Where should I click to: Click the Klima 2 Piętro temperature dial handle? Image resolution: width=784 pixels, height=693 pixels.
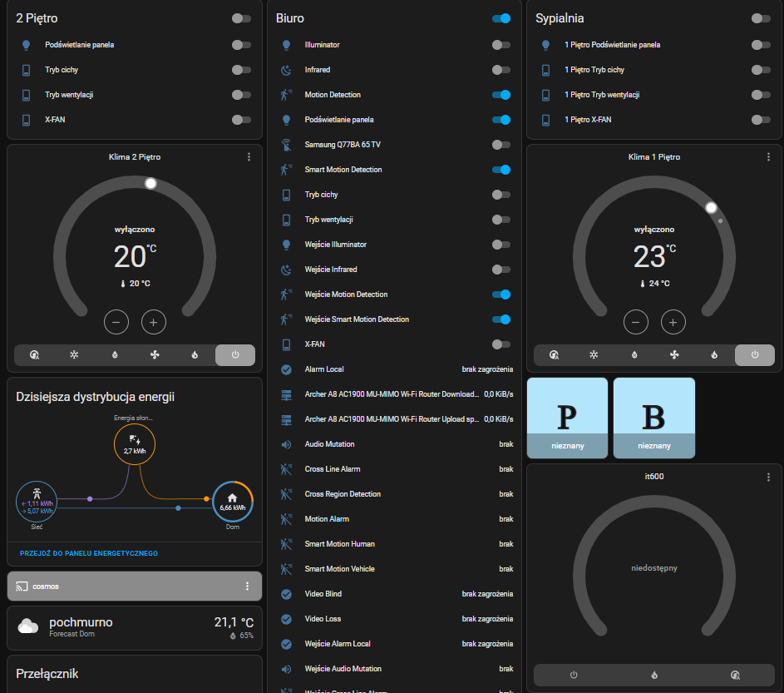coord(150,183)
